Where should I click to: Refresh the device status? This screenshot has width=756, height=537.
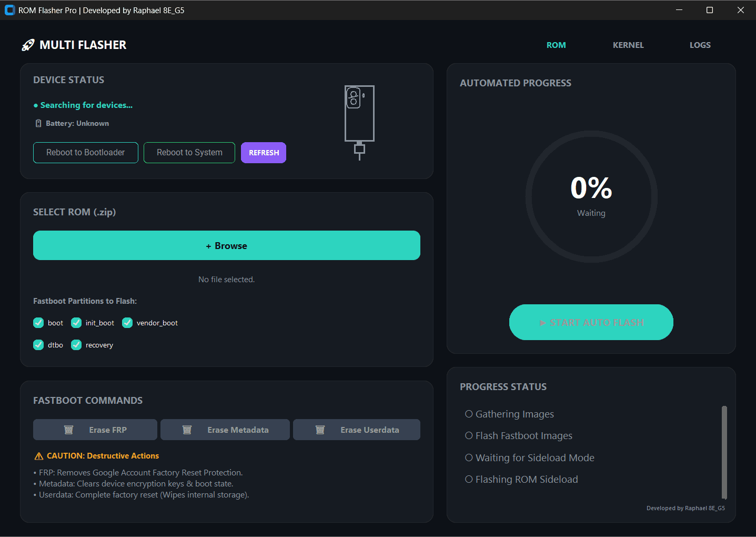coord(264,153)
